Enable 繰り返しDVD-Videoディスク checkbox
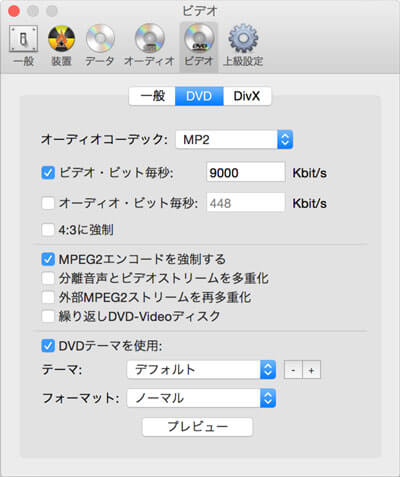 coord(48,316)
